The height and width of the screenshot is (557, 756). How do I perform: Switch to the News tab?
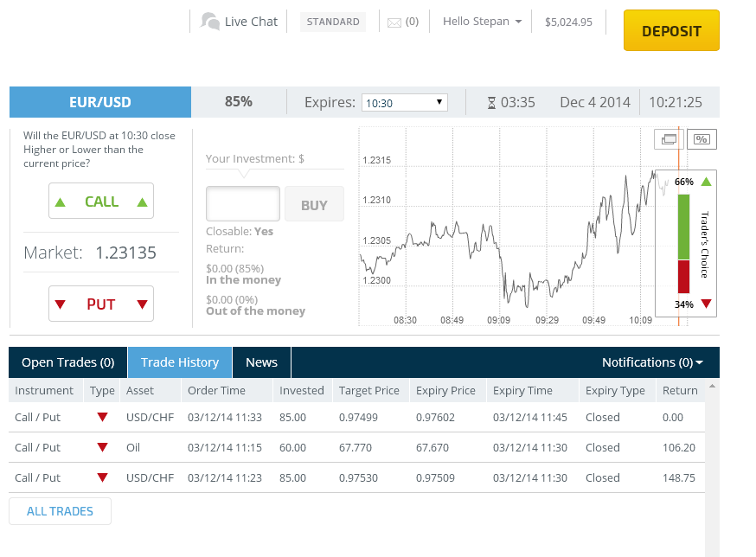(261, 362)
